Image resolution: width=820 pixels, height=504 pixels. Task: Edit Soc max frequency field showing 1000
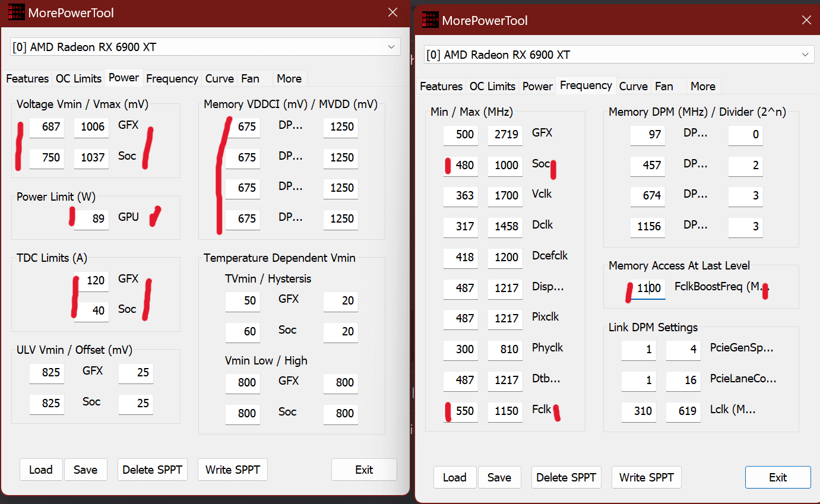(x=505, y=165)
